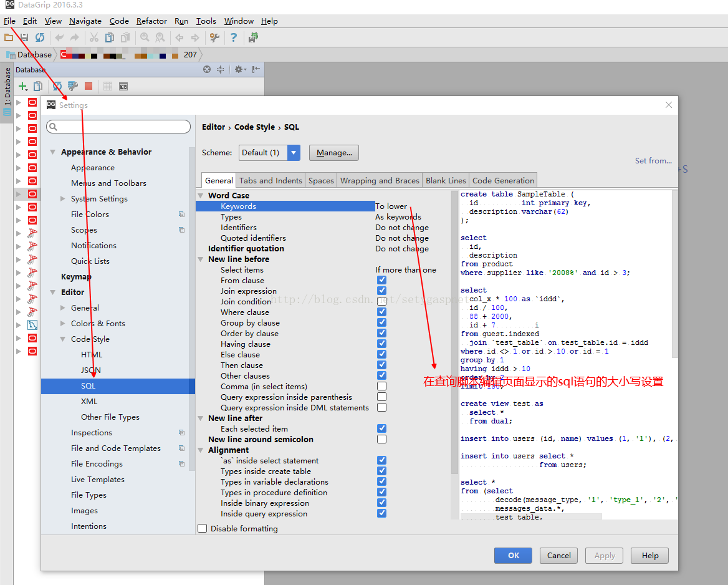
Task: Click the Forward navigation arrow icon
Action: point(195,37)
